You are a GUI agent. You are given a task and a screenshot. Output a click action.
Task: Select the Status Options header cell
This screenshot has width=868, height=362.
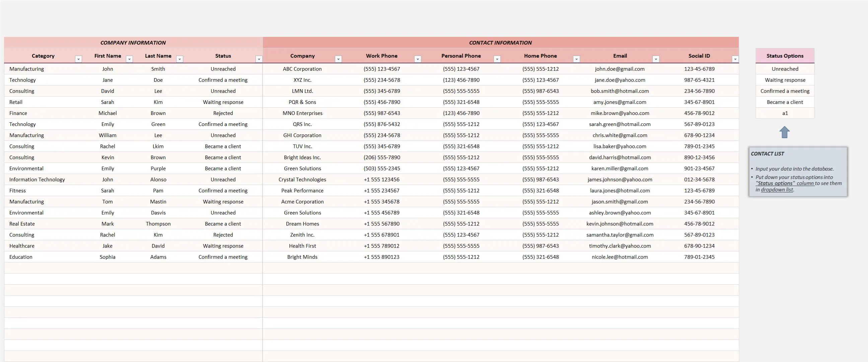(x=785, y=56)
